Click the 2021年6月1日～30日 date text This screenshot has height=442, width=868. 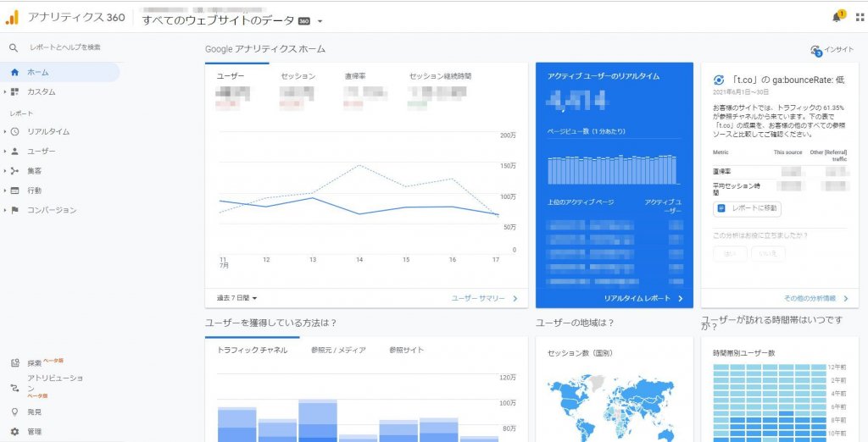click(741, 91)
